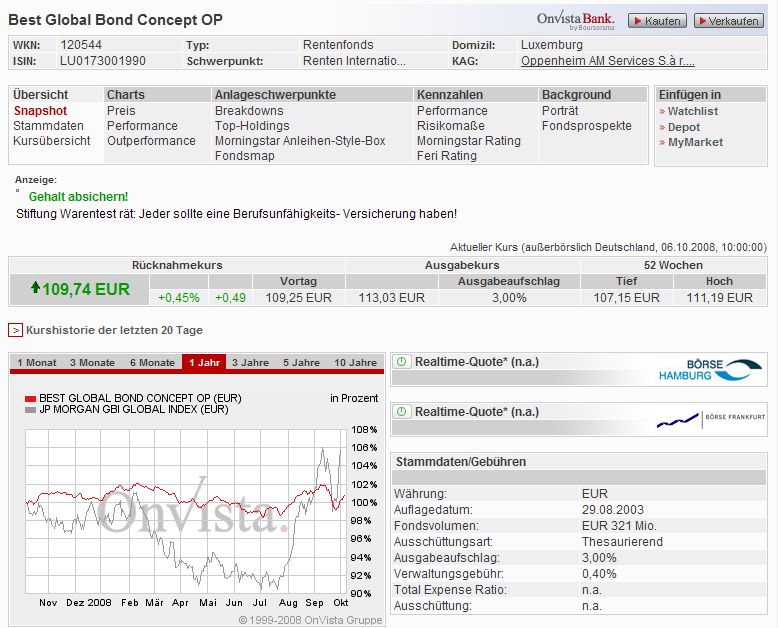Viewport: 778px width, 628px height.
Task: Add the fund to the Watchlist
Action: (x=693, y=111)
